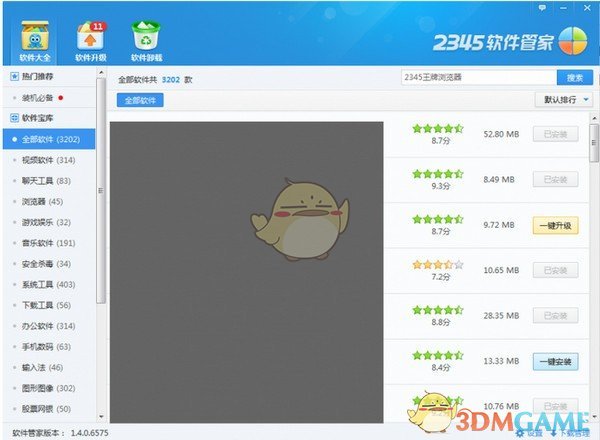This screenshot has width=600, height=440.
Task: Click the 设置 gear icon in status bar
Action: click(520, 433)
